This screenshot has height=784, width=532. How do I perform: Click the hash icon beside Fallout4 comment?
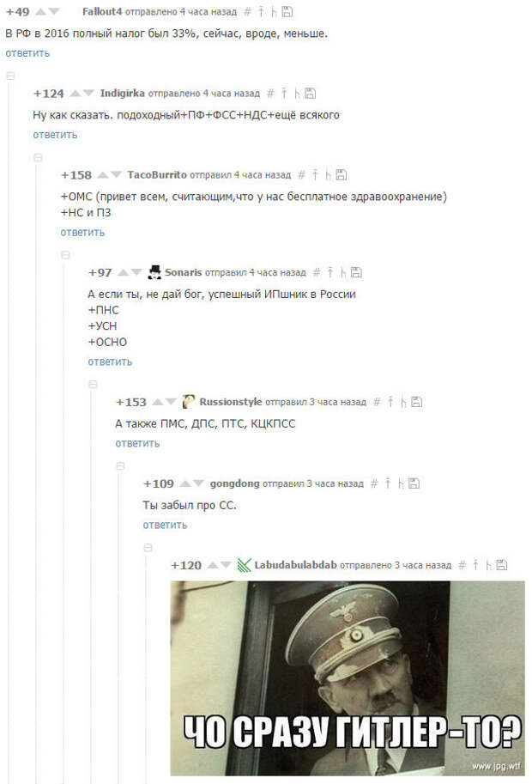coord(247,11)
